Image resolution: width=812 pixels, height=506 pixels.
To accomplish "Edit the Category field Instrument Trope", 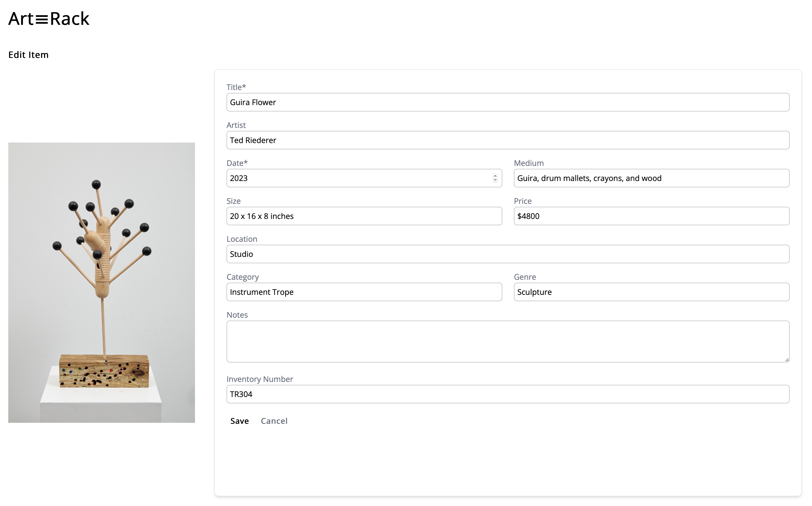I will pyautogui.click(x=364, y=292).
